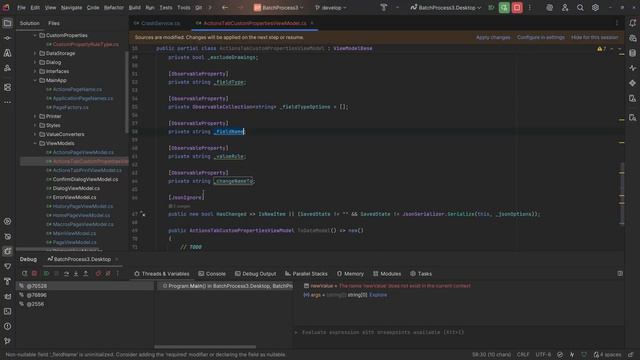Collapse the CustomProperties folder
Image resolution: width=640 pixels, height=360 pixels.
click(x=35, y=36)
